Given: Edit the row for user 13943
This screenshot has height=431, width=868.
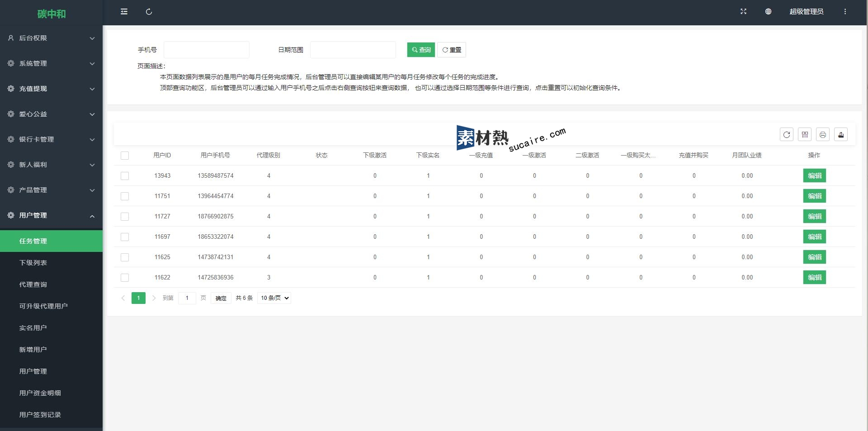Looking at the screenshot, I should pyautogui.click(x=815, y=176).
